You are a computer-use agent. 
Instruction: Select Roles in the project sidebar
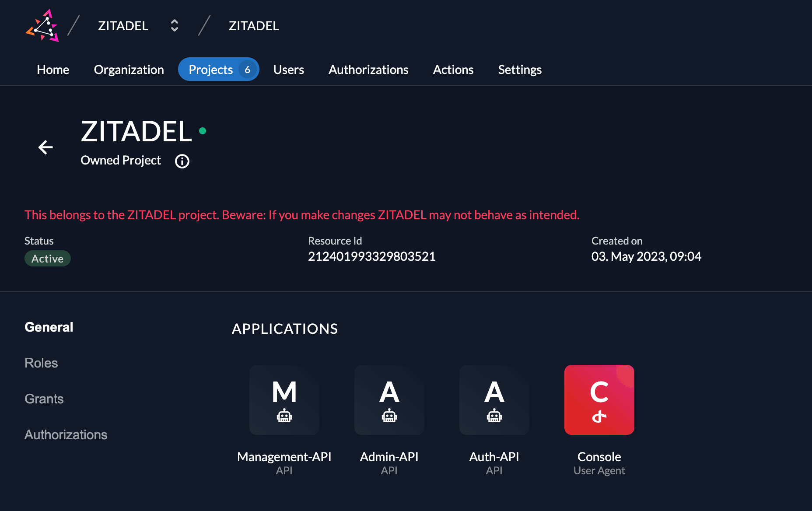pyautogui.click(x=41, y=363)
